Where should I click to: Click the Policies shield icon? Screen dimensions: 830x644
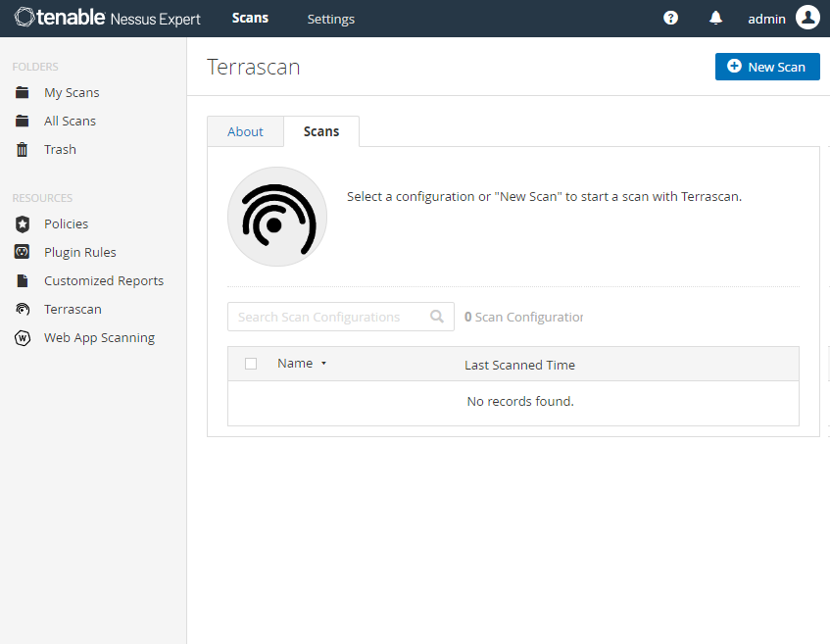[x=23, y=224]
